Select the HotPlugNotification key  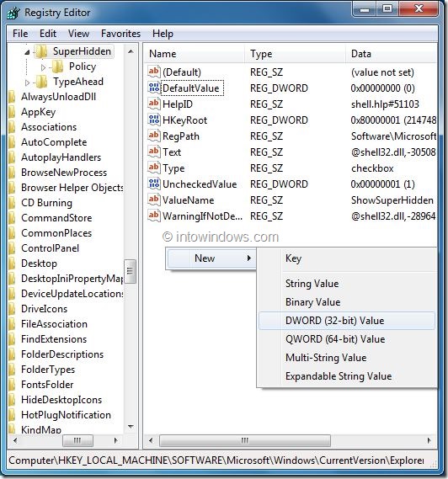[x=66, y=415]
